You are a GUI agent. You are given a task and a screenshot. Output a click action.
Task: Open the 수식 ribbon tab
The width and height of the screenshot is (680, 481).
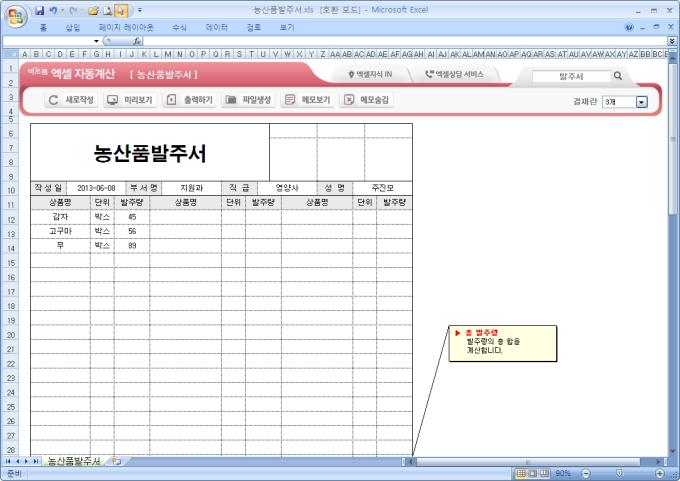pos(179,28)
